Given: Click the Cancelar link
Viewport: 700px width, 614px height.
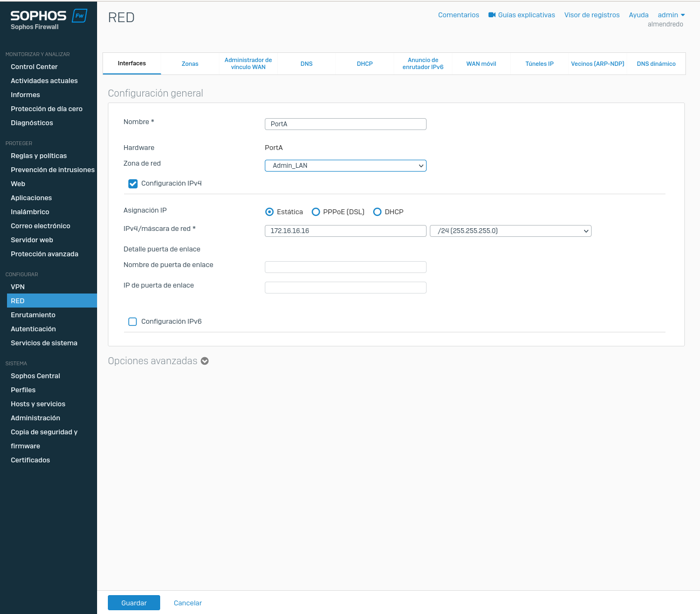Looking at the screenshot, I should click(x=188, y=603).
